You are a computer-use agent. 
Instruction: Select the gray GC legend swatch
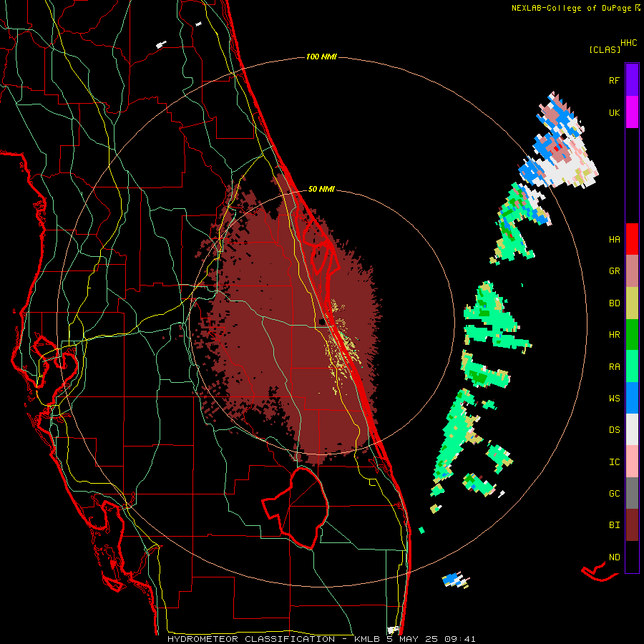tap(632, 493)
